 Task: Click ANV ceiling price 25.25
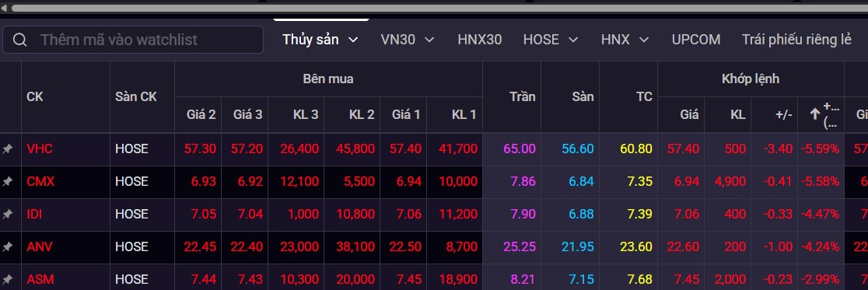(x=520, y=246)
